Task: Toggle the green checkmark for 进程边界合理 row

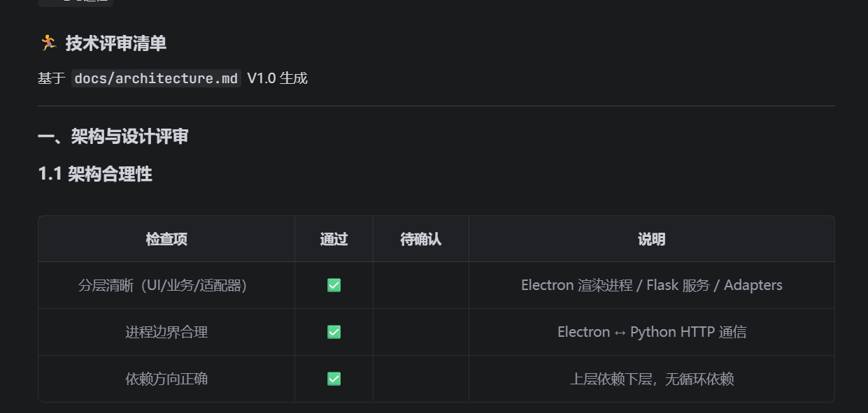Action: coord(334,332)
